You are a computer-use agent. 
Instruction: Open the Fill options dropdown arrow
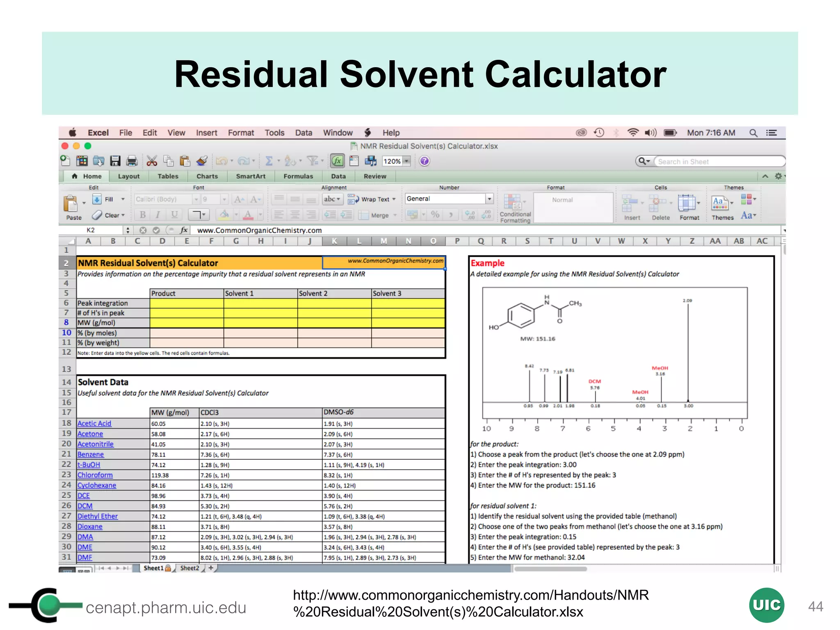click(x=123, y=199)
